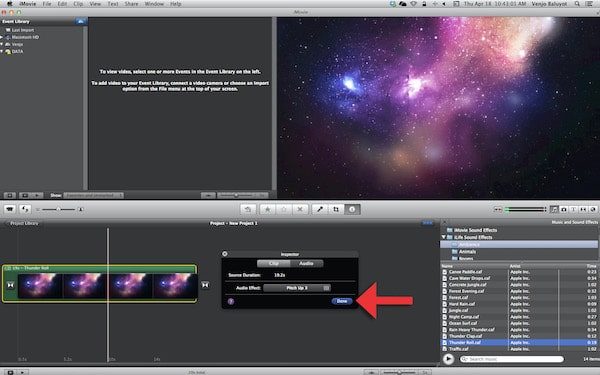Select the crop tool

pos(336,209)
